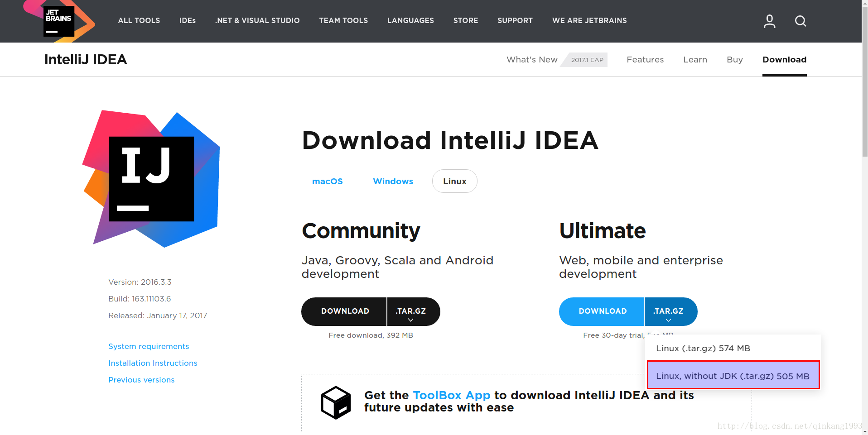Expand Community .TAR.GZ dropdown

click(413, 311)
